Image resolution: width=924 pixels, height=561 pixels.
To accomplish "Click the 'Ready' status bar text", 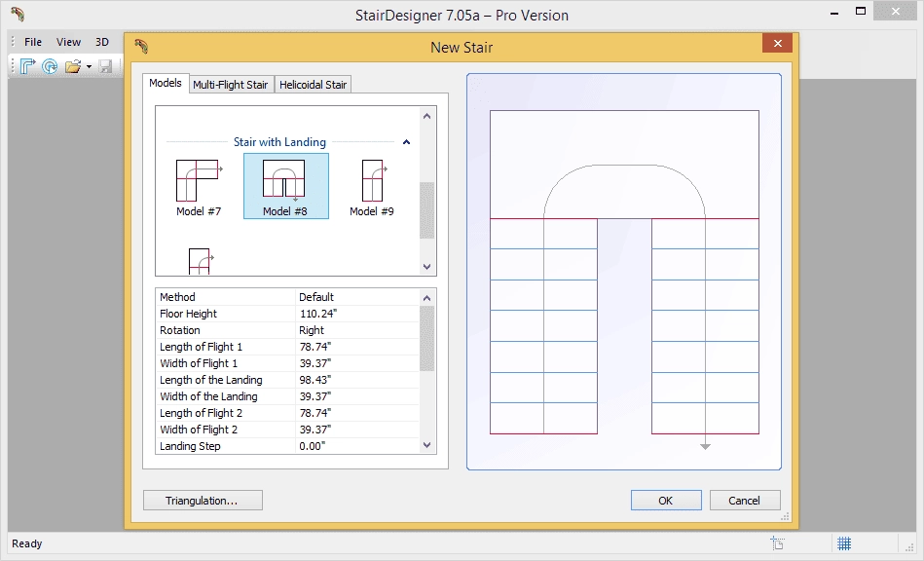I will point(27,543).
